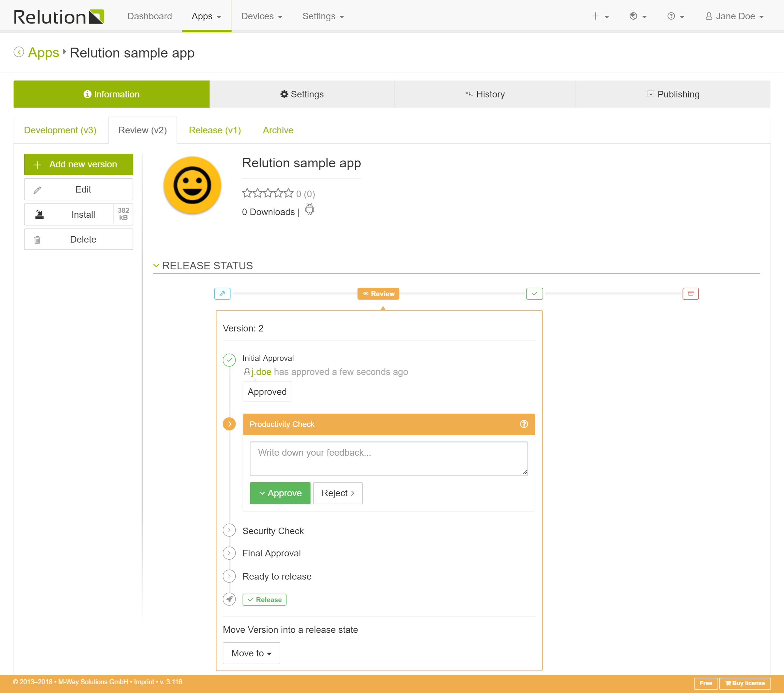Click the Free badge in footer
The image size is (784, 693).
[706, 683]
